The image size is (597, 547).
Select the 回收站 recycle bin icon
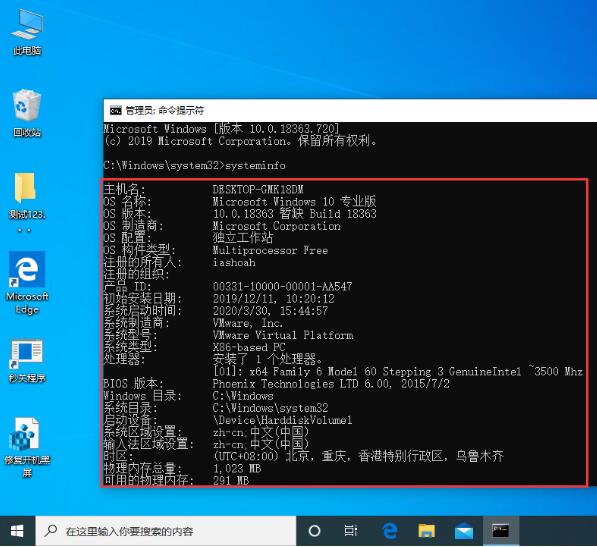[x=27, y=113]
